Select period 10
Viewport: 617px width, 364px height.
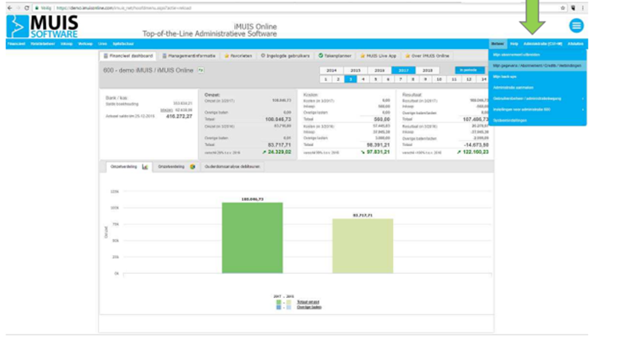[439, 80]
